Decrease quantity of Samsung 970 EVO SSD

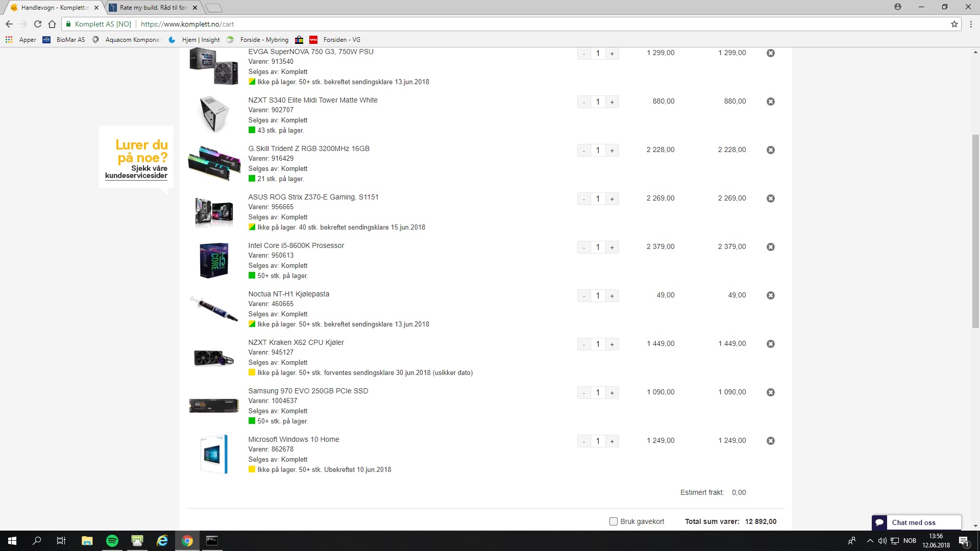[584, 393]
